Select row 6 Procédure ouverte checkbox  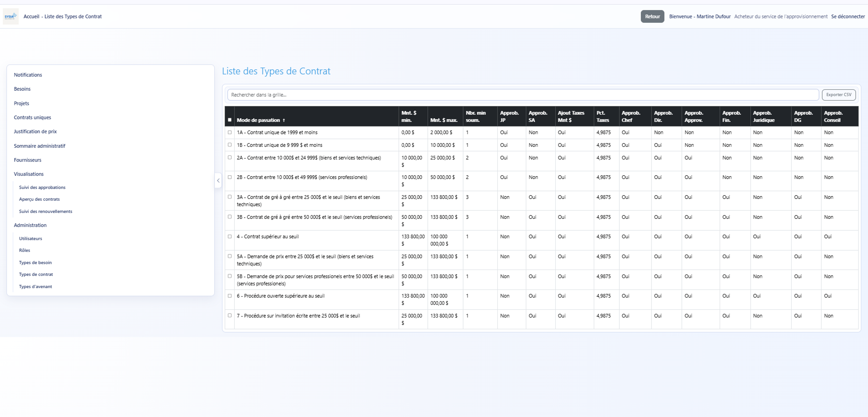229,296
